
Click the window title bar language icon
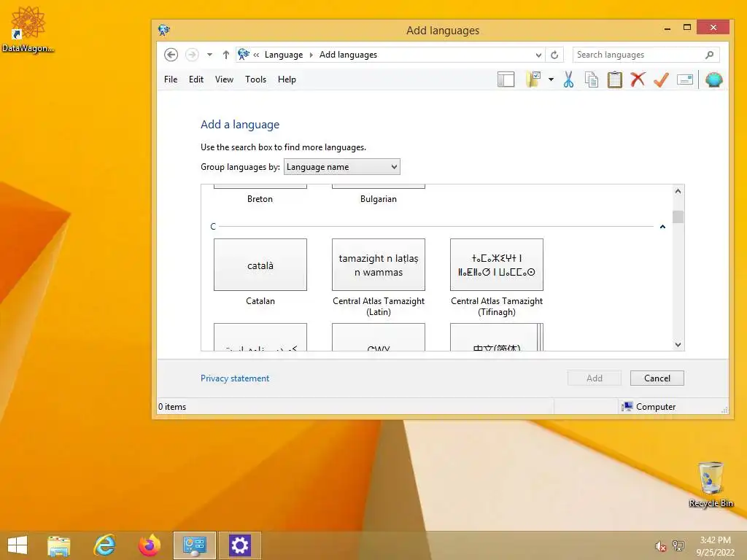tap(164, 31)
